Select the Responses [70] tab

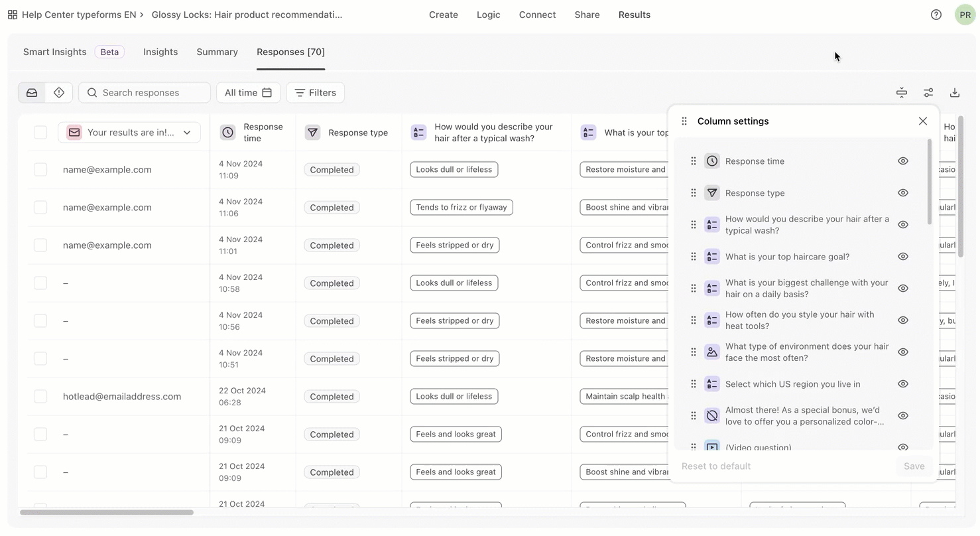pos(291,52)
